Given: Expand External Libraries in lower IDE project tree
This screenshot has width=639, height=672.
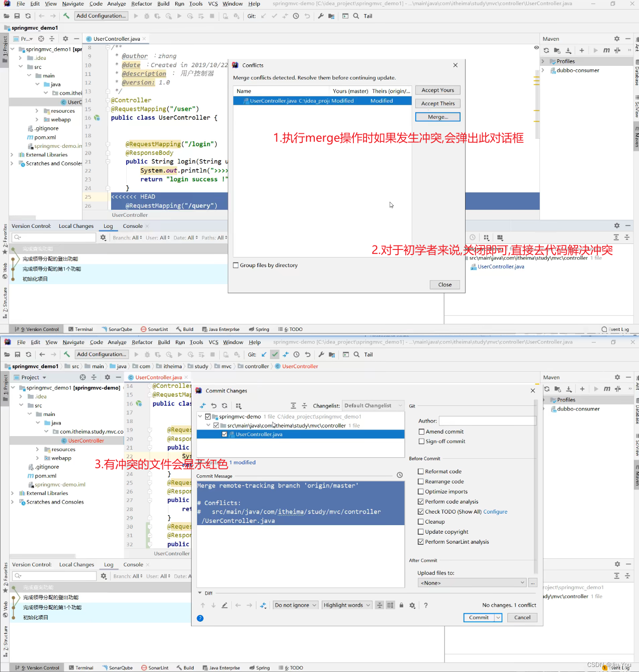Looking at the screenshot, I should click(x=12, y=493).
